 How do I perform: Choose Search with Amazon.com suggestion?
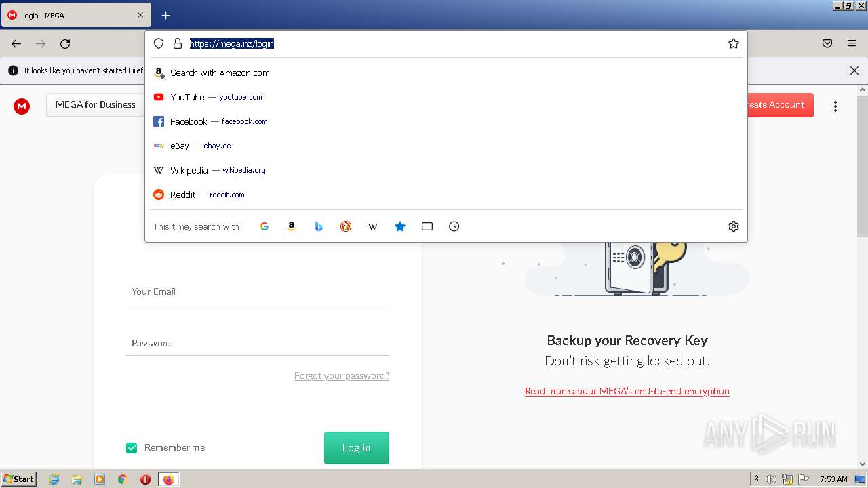446,73
